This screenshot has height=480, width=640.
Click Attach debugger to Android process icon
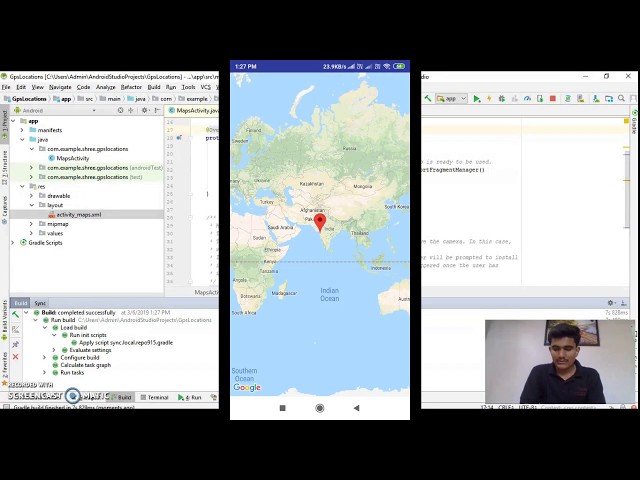pyautogui.click(x=540, y=99)
